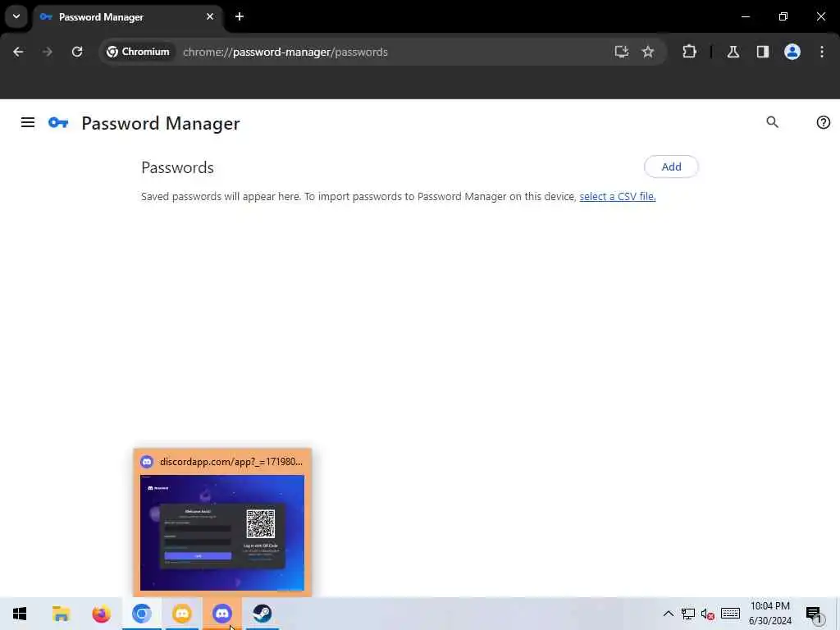The image size is (840, 630).
Task: Open the profile avatar menu
Action: (792, 52)
